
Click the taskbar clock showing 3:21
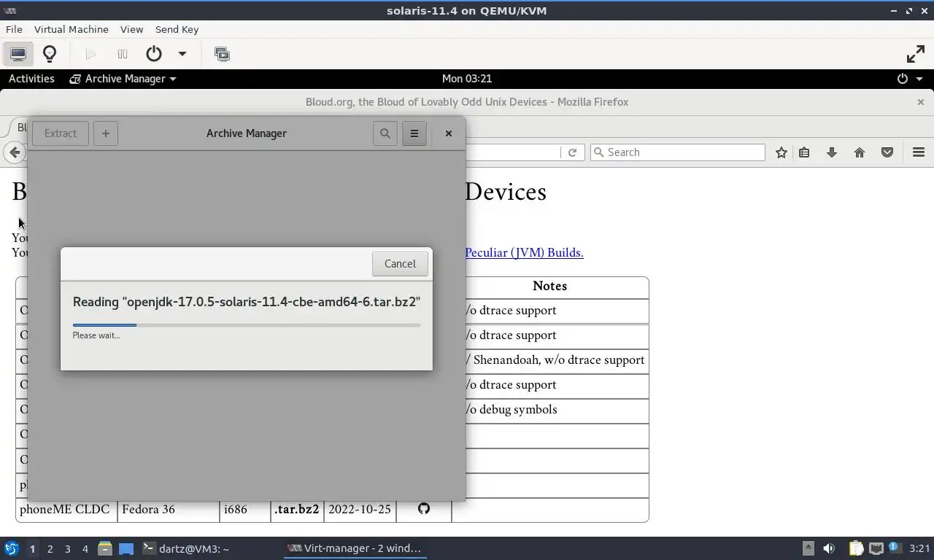[x=919, y=548]
